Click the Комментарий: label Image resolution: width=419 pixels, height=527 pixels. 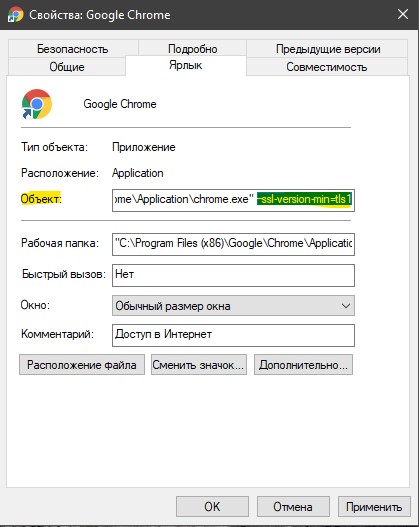[x=57, y=334]
